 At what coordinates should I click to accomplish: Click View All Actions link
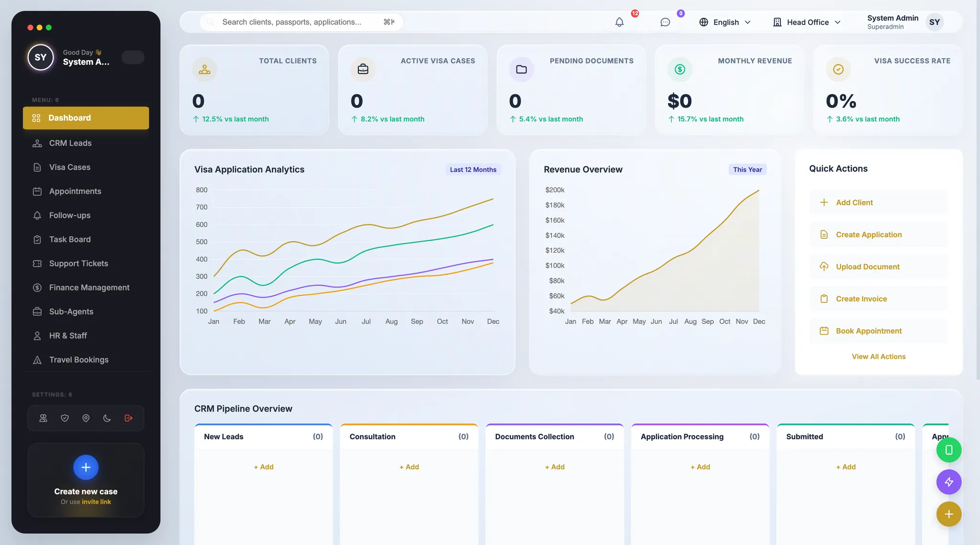pos(879,356)
